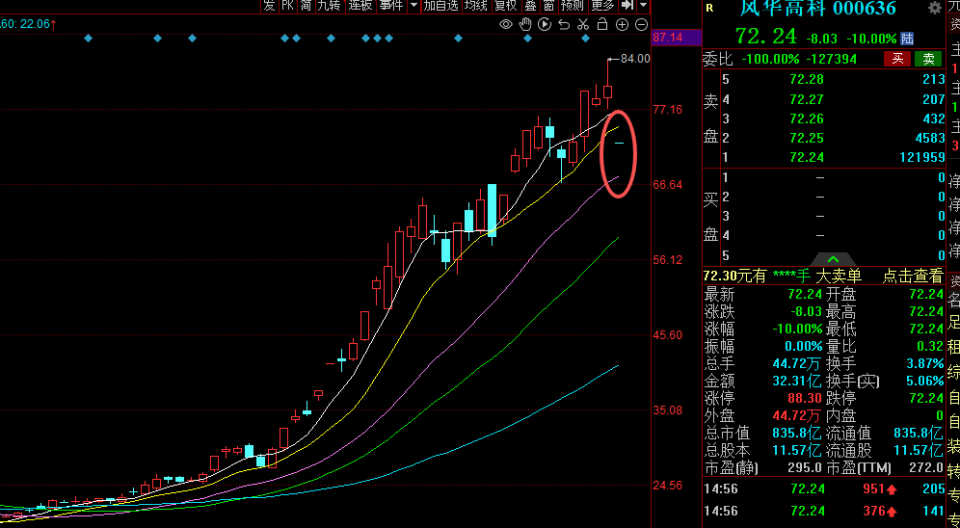Screen dimensions: 960x528
Task: Zoom in with the plus circle icon
Action: (622, 25)
